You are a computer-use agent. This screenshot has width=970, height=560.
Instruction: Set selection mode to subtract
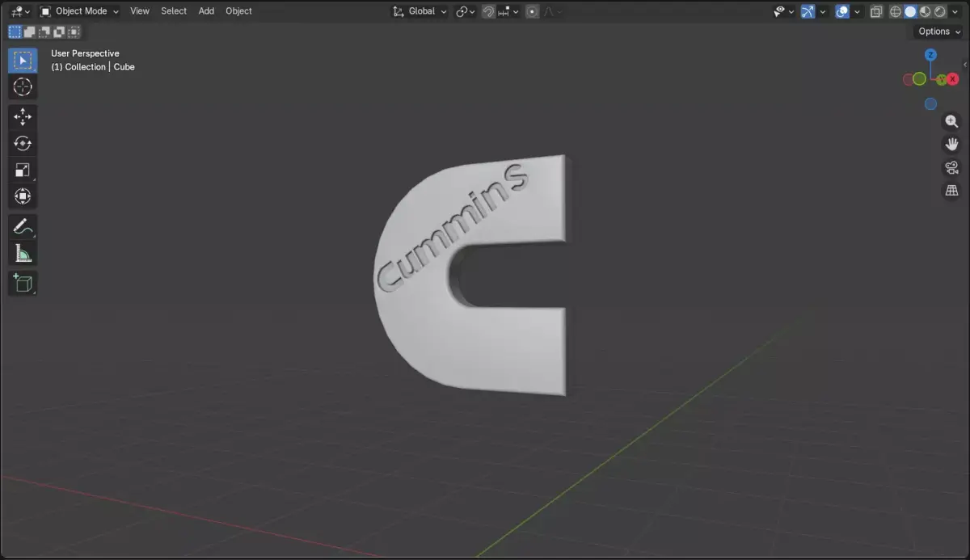click(44, 32)
